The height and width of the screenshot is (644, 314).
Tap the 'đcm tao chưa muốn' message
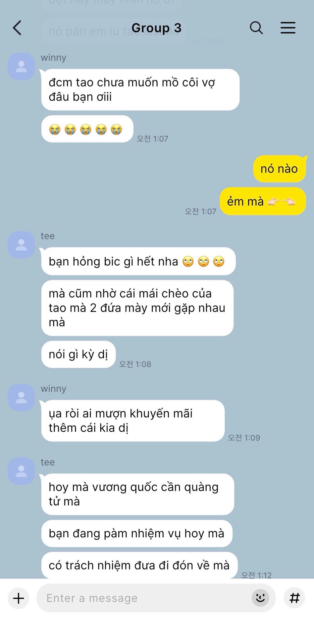click(x=140, y=90)
